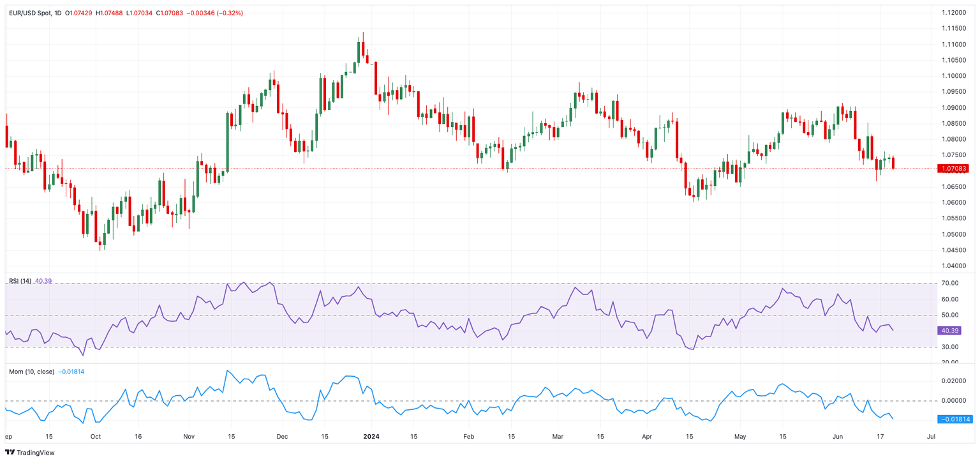Click the −0.00346 (−0.32%) change value
This screenshot has height=461, width=980.
click(x=215, y=13)
